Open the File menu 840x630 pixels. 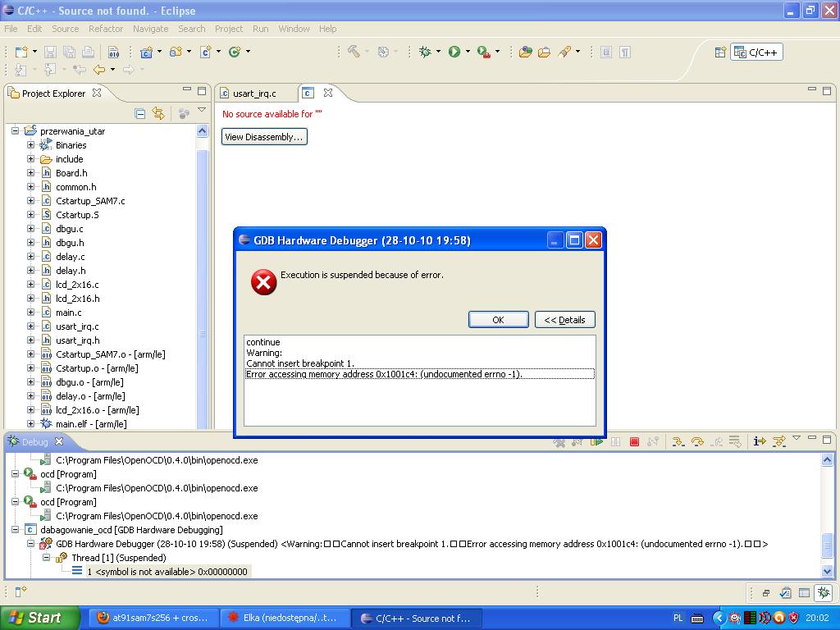click(x=11, y=29)
